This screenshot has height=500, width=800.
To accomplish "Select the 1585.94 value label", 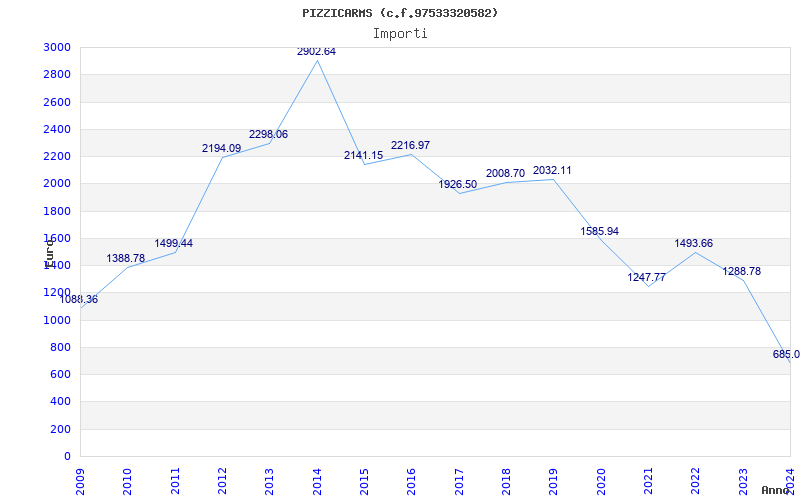I will 599,232.
